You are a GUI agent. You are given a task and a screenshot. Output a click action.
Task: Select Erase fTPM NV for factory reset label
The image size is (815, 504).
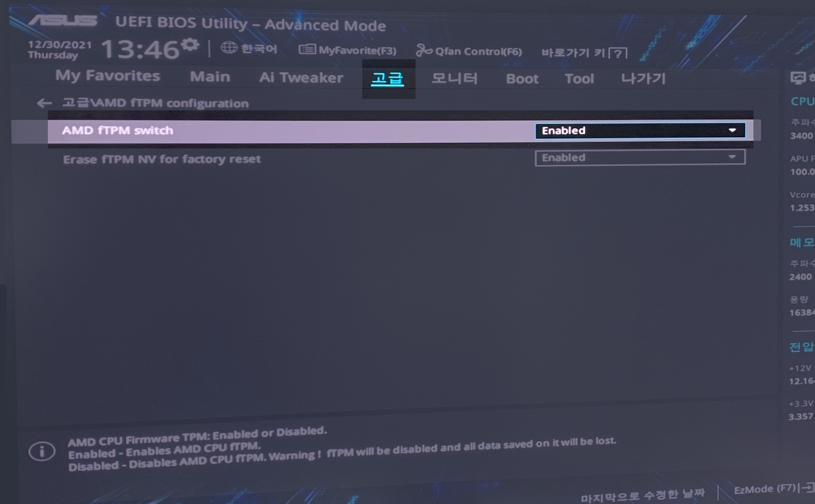(162, 159)
